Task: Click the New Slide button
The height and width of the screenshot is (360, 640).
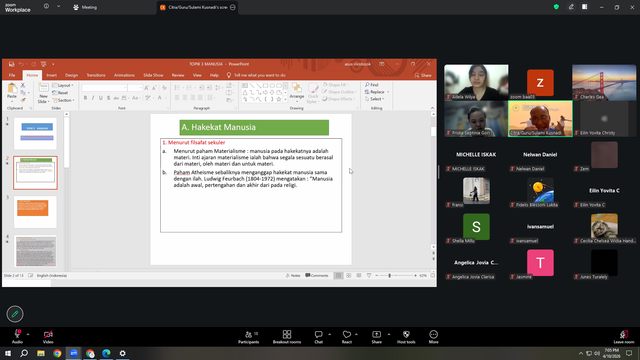Action: [x=43, y=93]
